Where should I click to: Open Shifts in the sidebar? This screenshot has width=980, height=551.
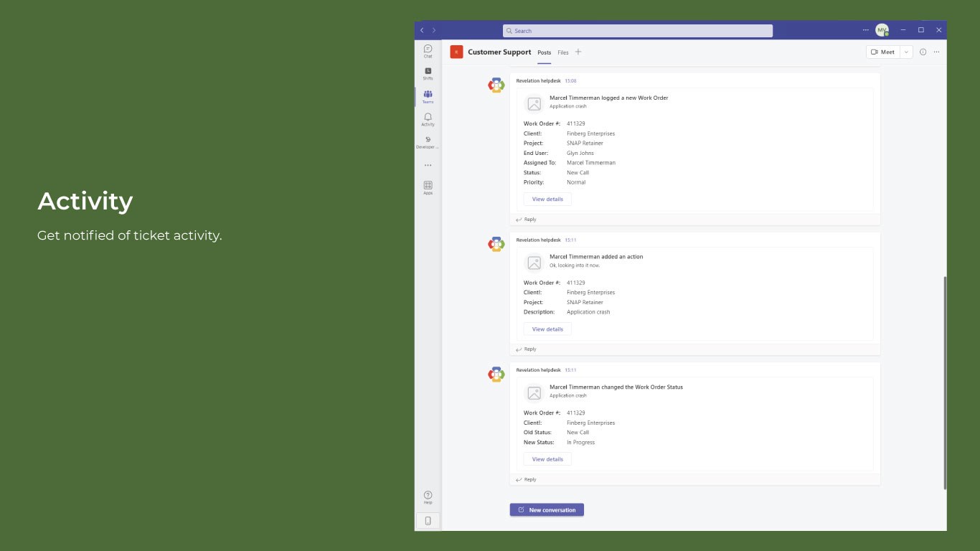[428, 74]
